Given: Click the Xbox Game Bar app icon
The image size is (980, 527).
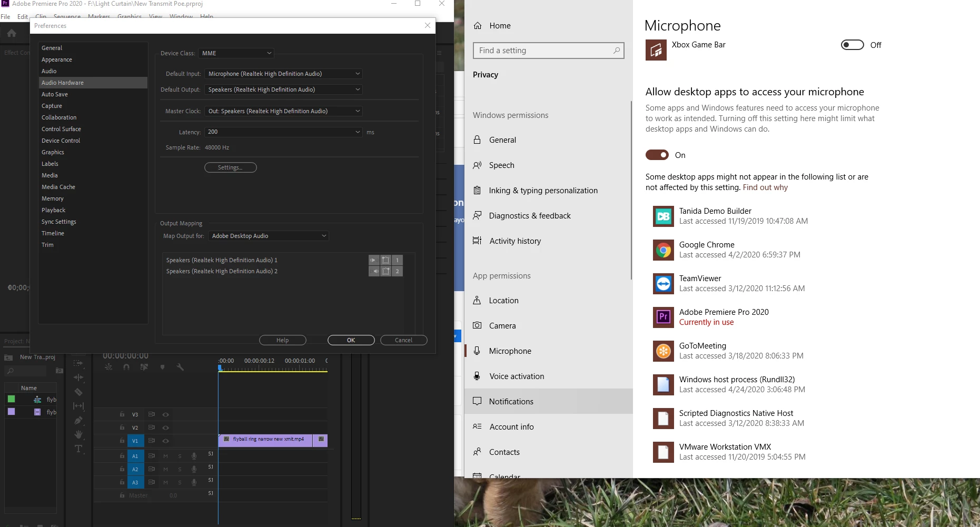Looking at the screenshot, I should [656, 50].
